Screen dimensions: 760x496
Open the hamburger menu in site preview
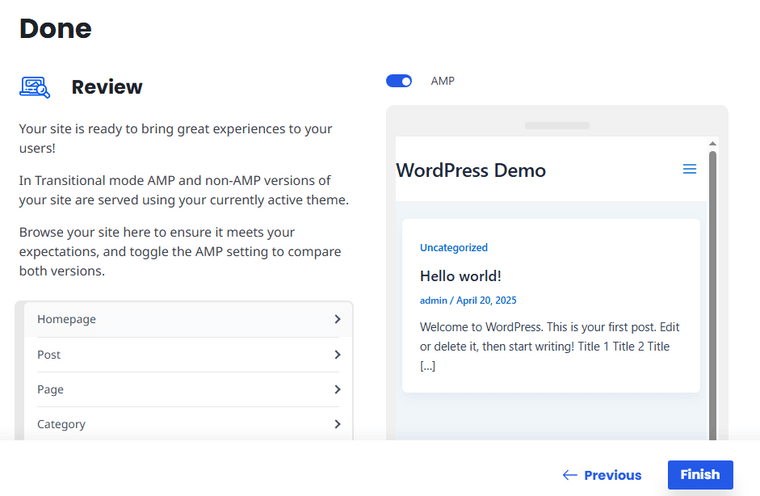[x=689, y=169]
